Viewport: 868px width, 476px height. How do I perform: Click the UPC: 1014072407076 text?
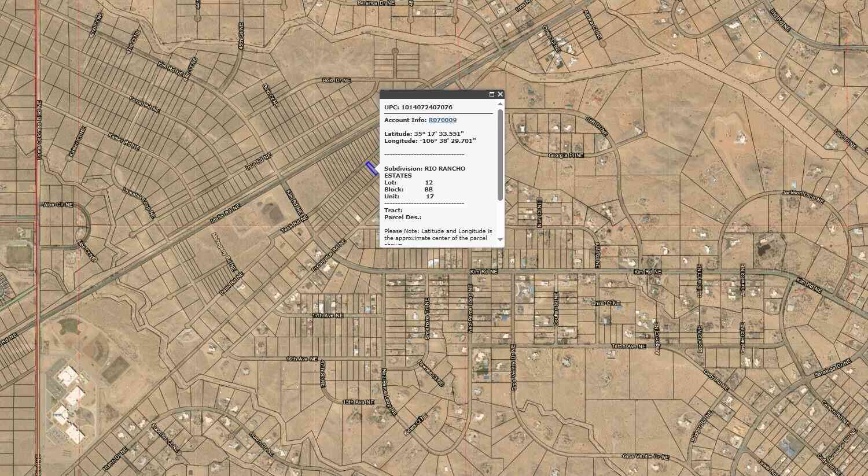[x=418, y=108]
